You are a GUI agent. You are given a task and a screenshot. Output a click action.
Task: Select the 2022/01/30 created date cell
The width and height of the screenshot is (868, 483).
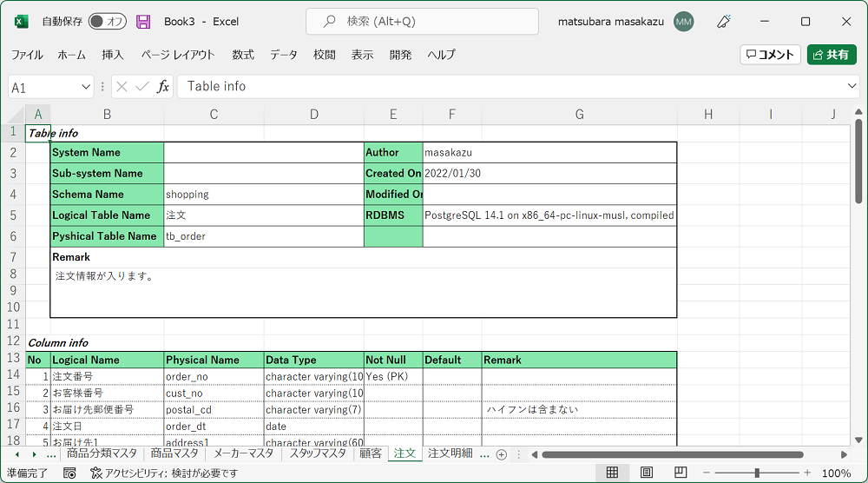pyautogui.click(x=549, y=174)
